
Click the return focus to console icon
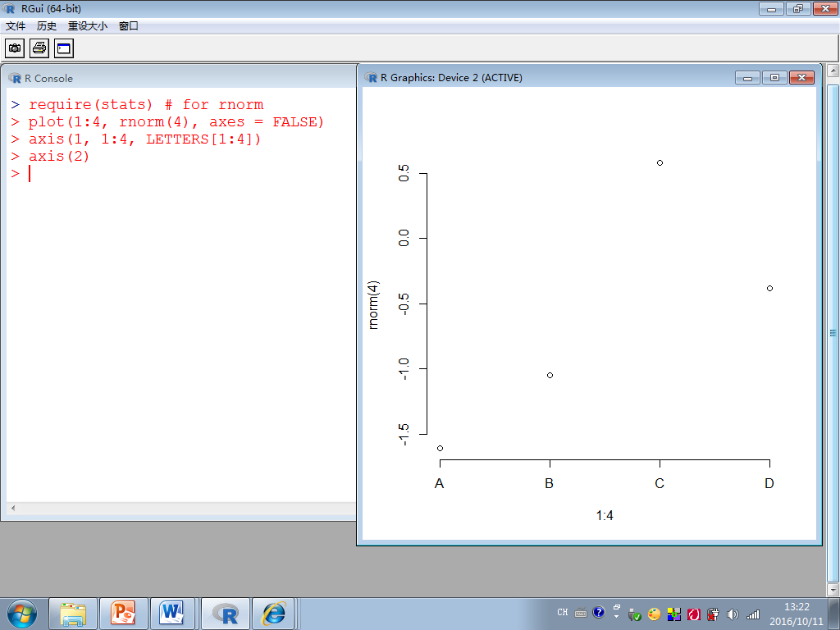pos(64,48)
